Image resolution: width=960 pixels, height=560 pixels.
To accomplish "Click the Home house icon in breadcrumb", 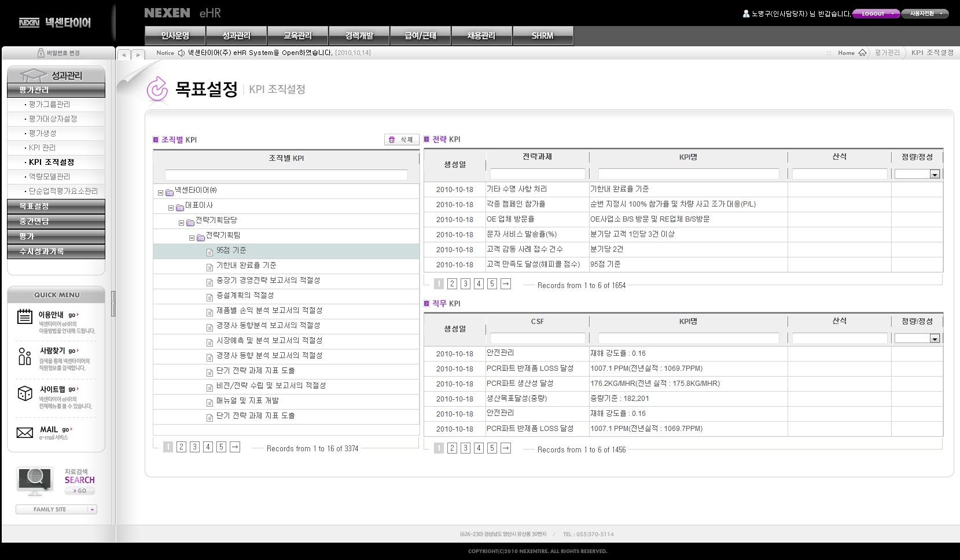I will point(862,53).
